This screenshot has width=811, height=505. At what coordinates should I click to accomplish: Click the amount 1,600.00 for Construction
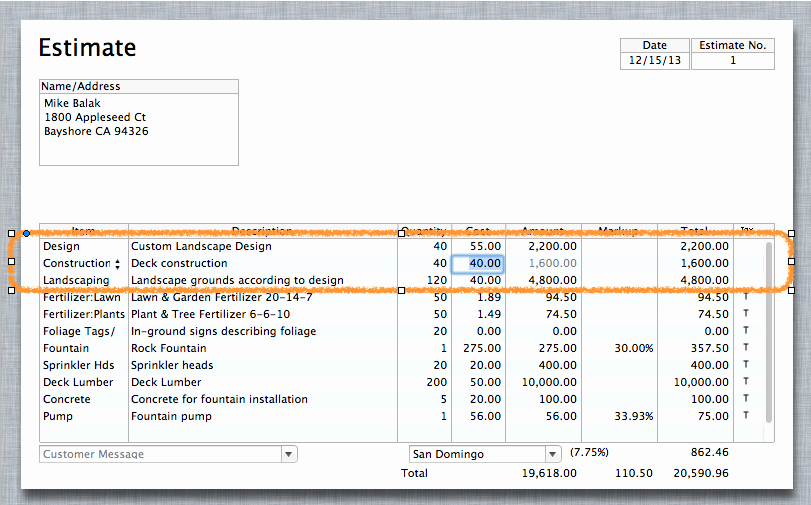point(552,263)
